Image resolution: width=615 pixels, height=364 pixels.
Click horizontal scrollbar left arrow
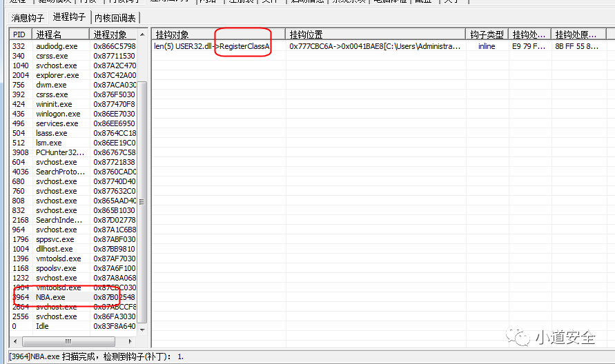coord(15,341)
